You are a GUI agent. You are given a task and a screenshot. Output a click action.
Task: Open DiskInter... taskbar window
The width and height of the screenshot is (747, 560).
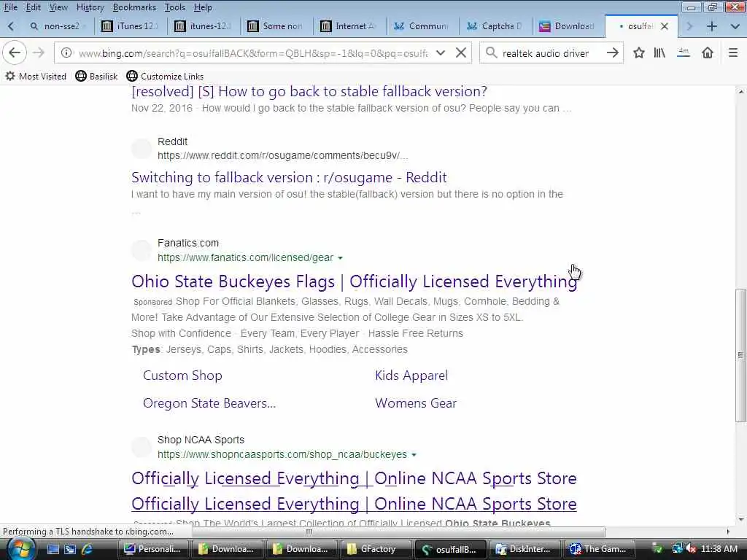(524, 549)
